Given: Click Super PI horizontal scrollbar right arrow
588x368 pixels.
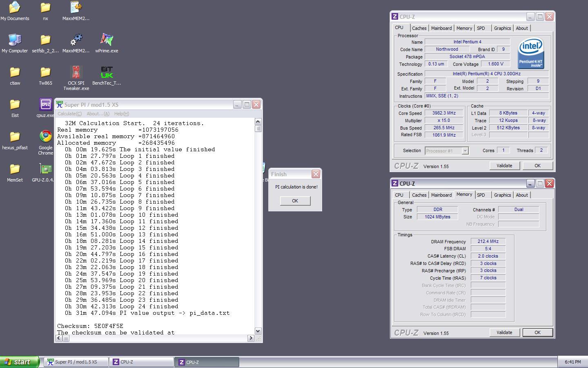Looking at the screenshot, I should (x=251, y=338).
